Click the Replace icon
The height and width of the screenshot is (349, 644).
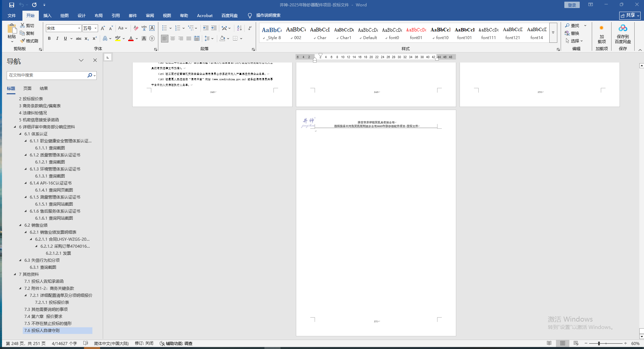[x=567, y=33]
